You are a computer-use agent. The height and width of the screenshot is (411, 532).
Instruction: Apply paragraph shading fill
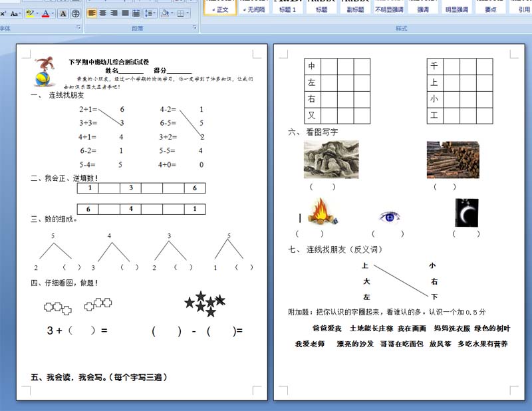(x=165, y=13)
